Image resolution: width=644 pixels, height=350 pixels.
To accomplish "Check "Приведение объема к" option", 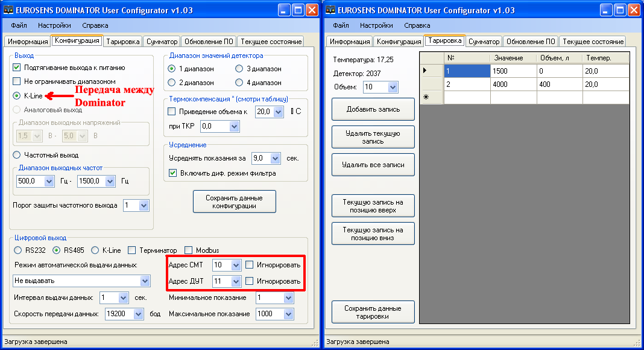I will [172, 111].
